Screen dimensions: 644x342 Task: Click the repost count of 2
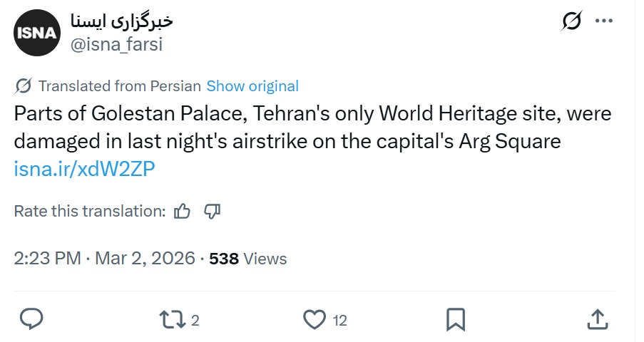(195, 321)
